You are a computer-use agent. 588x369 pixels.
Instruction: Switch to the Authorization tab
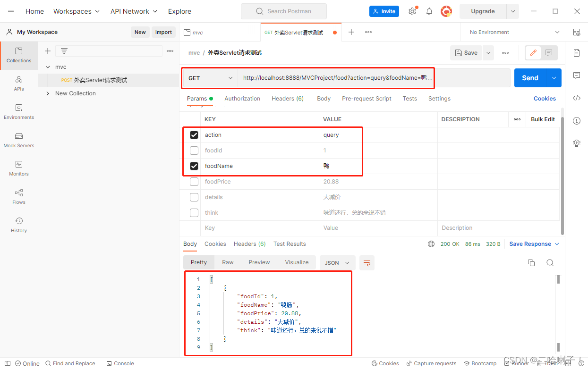(x=242, y=99)
